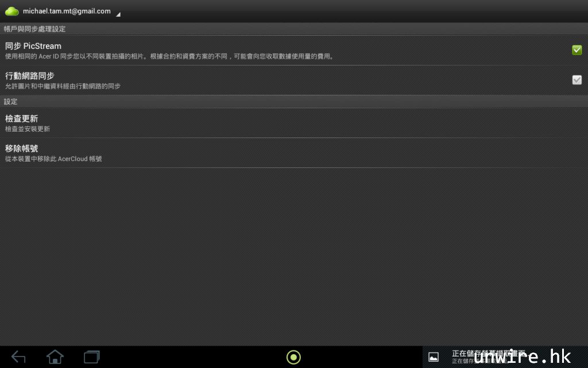This screenshot has width=588, height=368.
Task: Tap 移除帳號 to remove the account
Action: click(x=22, y=148)
